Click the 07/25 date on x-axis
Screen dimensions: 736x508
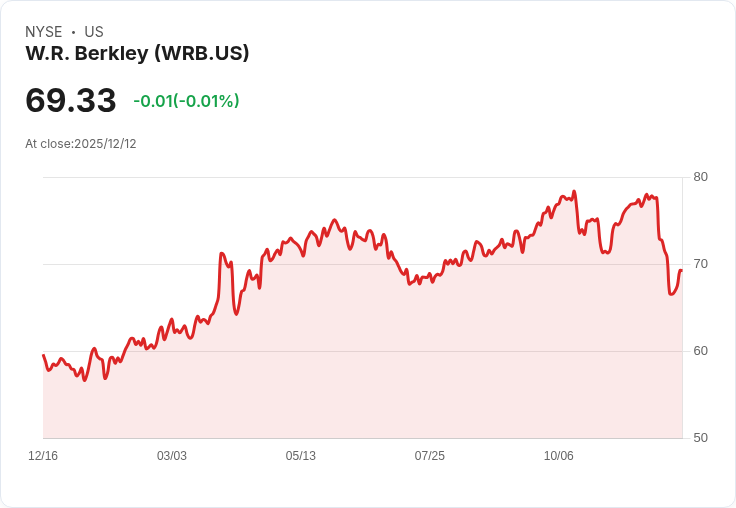[429, 455]
